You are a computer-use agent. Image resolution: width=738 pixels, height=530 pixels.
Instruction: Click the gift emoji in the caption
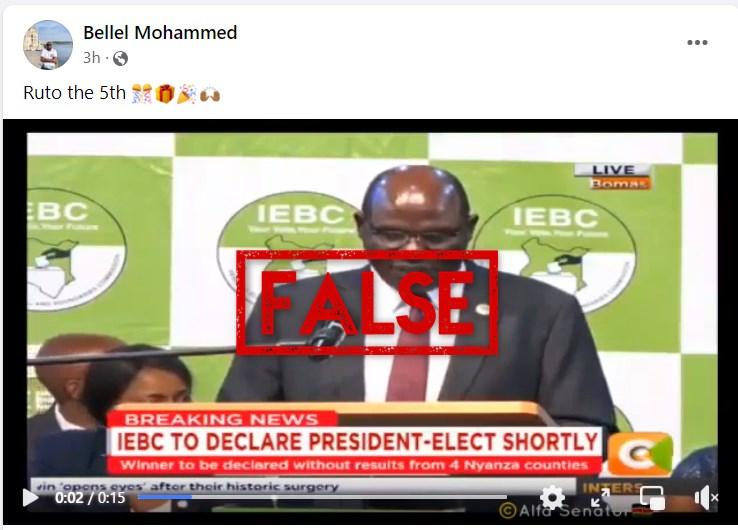pos(165,93)
